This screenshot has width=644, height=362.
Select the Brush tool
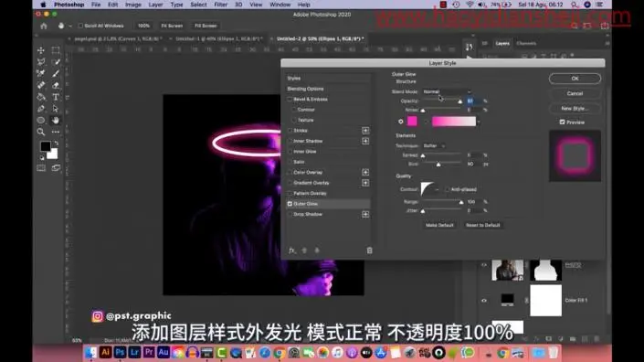click(56, 73)
